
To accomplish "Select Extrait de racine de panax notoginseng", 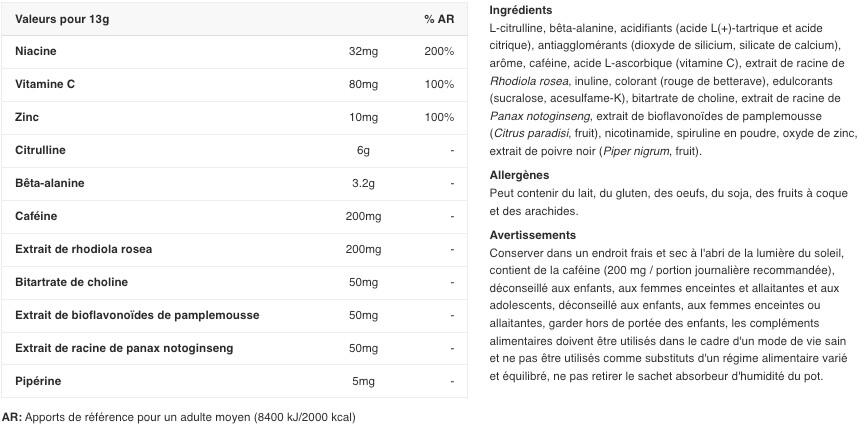I will point(124,348).
